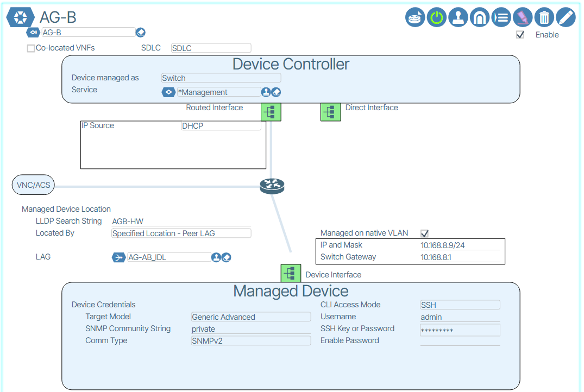Click the router icon on the network line
The width and height of the screenshot is (584, 392).
pos(272,187)
